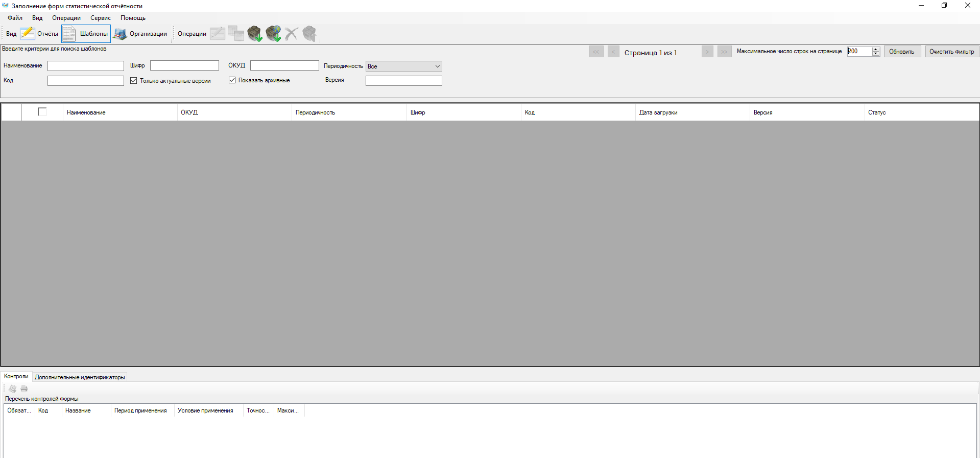Click the application icon in the title bar
Screen dimensions: 980x458
(5, 6)
